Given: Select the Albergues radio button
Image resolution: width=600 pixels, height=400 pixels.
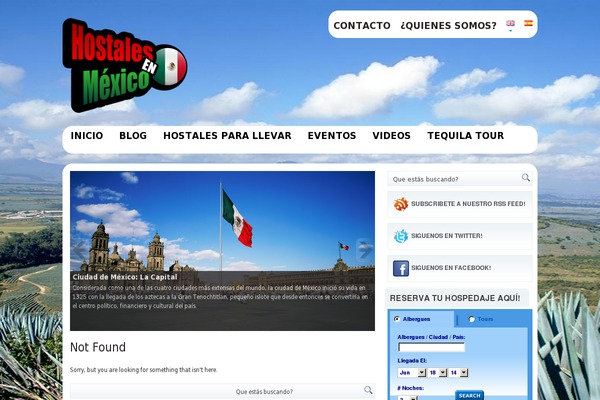Looking at the screenshot, I should coord(396,319).
